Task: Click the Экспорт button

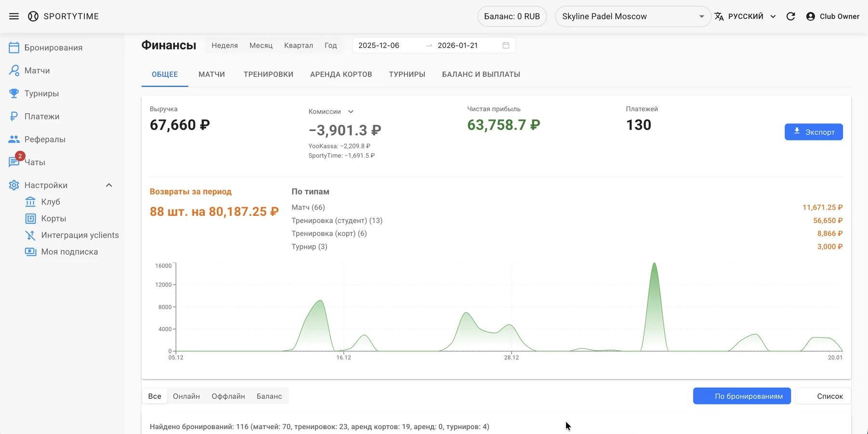Action: click(814, 132)
